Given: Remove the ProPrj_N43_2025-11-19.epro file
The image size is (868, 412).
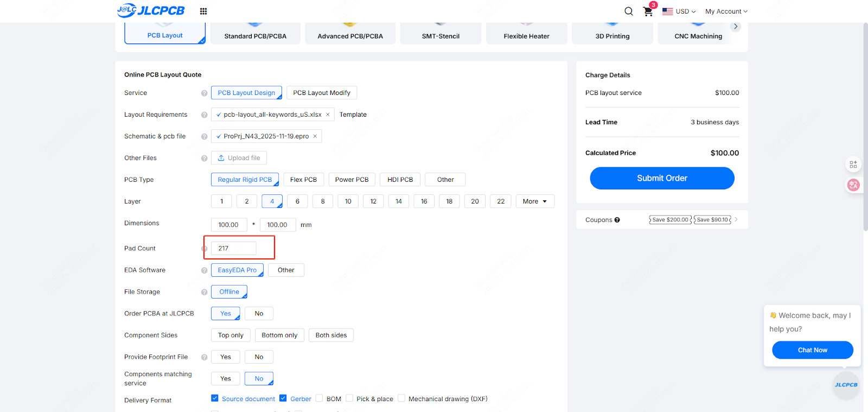Looking at the screenshot, I should pos(315,136).
